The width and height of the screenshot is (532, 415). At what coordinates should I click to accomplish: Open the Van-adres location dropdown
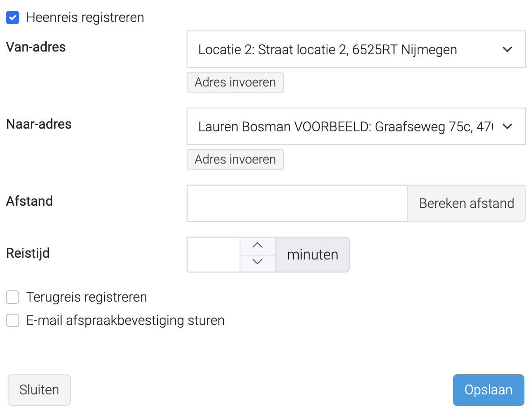point(356,49)
